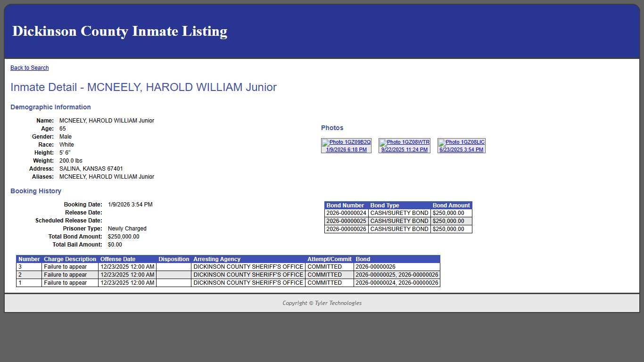This screenshot has width=644, height=362.
Task: Click the 6/23/2025 3:54 PM photo link
Action: tap(461, 149)
